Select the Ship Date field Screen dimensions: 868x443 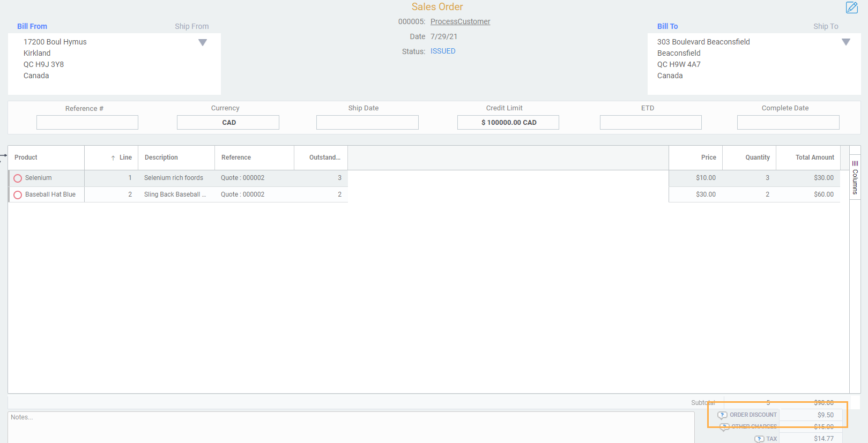coord(367,122)
